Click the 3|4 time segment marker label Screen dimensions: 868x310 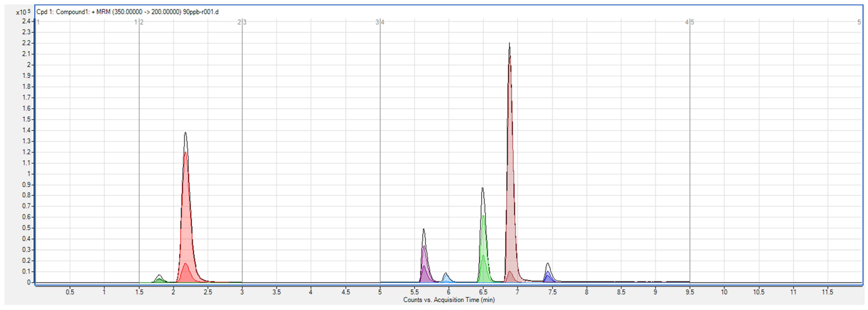[380, 22]
